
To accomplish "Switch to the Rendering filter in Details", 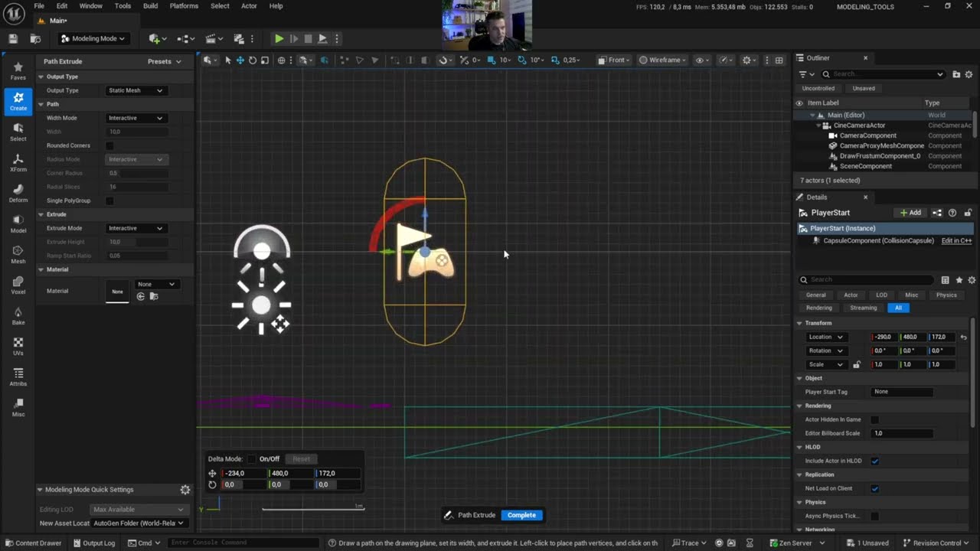I will click(818, 308).
